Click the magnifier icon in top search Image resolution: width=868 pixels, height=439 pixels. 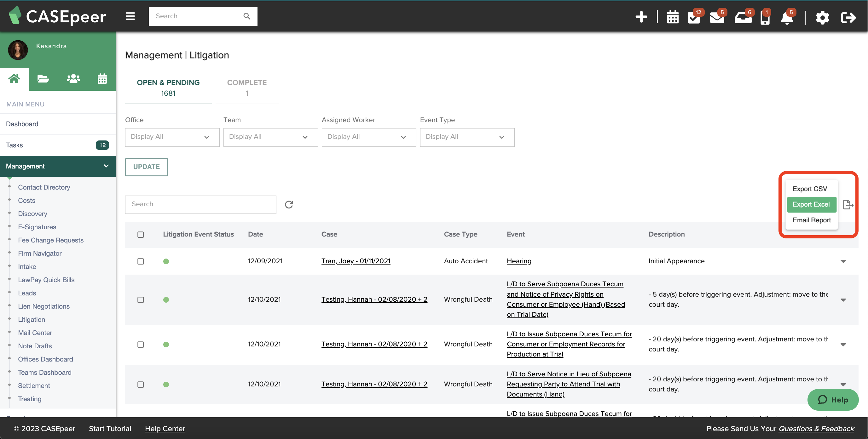247,16
